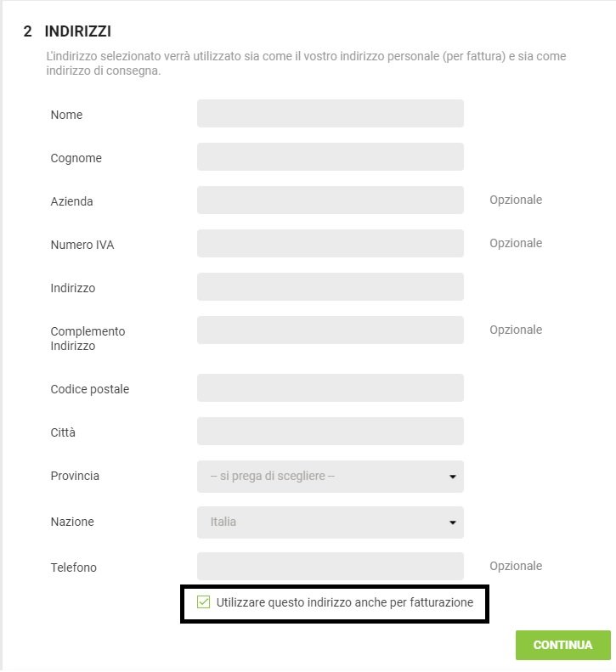616x672 pixels.
Task: Click the Nome input field
Action: 330,114
